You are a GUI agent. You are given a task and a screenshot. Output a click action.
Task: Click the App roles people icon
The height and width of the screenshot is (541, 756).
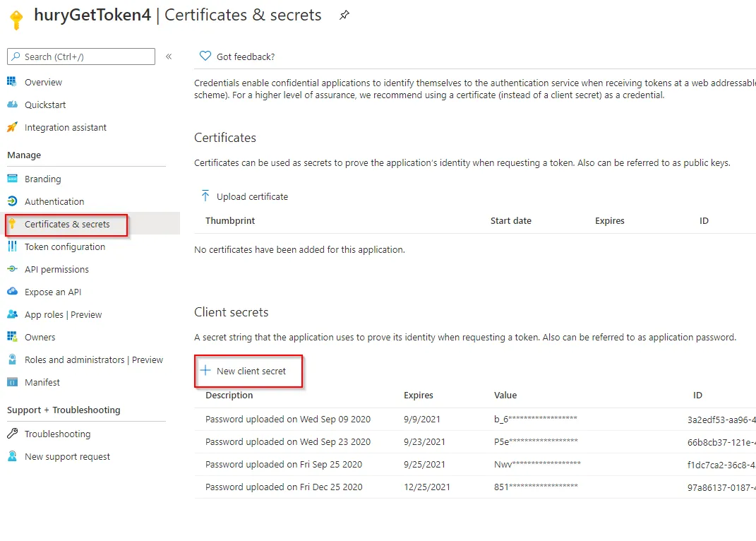pyautogui.click(x=12, y=314)
